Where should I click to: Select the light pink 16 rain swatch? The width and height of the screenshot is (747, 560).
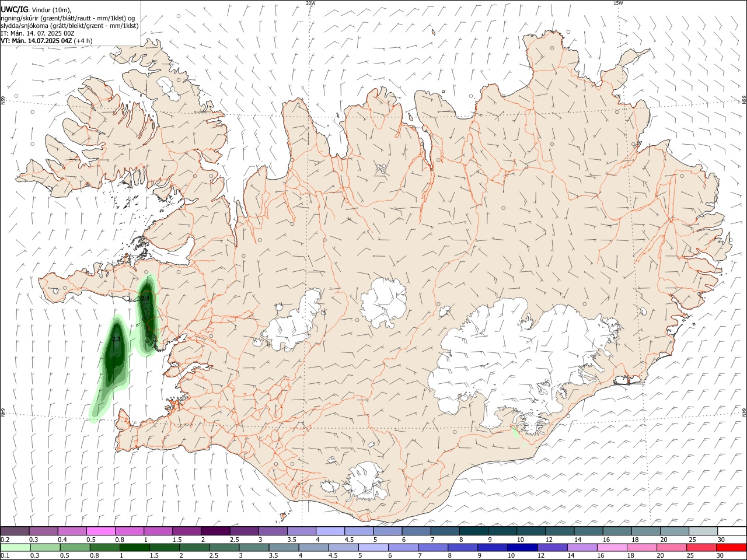(612, 548)
